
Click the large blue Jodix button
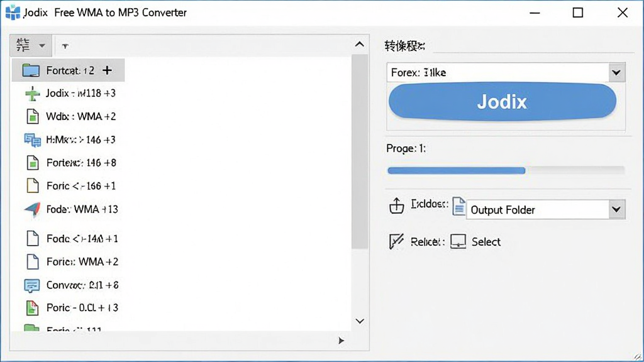pyautogui.click(x=502, y=101)
